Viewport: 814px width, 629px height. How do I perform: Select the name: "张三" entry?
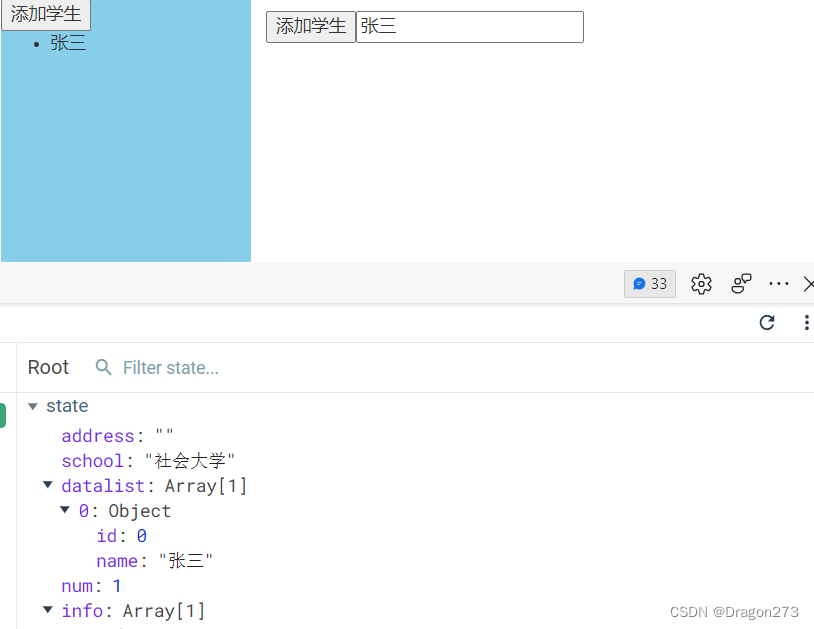[155, 561]
